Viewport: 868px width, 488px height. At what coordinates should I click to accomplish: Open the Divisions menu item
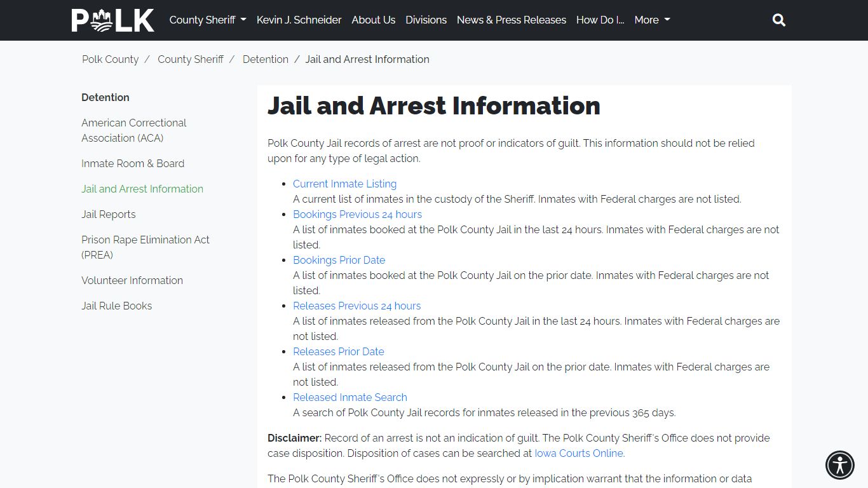426,20
